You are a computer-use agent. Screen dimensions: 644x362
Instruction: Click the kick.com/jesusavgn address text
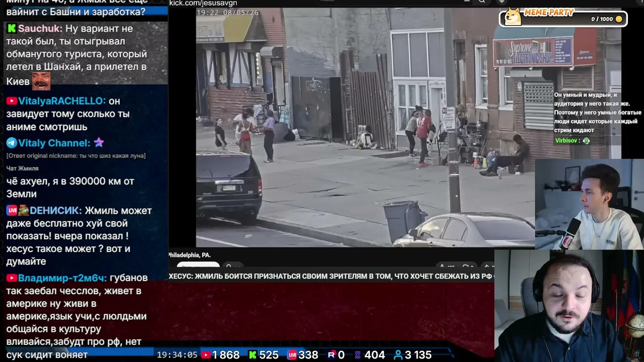(203, 3)
